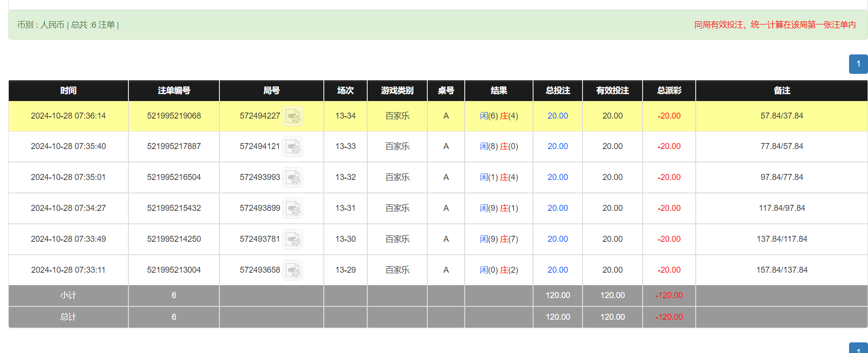Click the 注单编号 column header

coord(174,90)
